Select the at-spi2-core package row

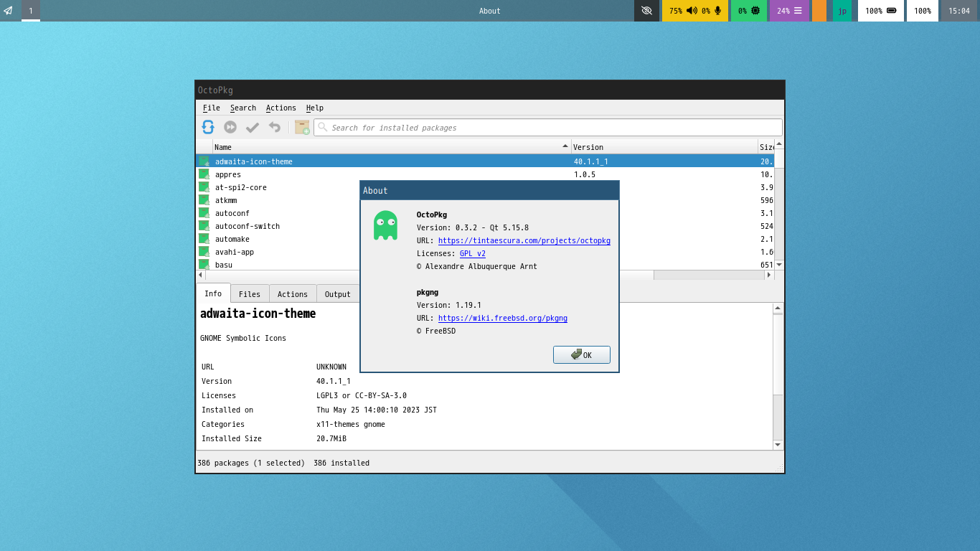485,187
